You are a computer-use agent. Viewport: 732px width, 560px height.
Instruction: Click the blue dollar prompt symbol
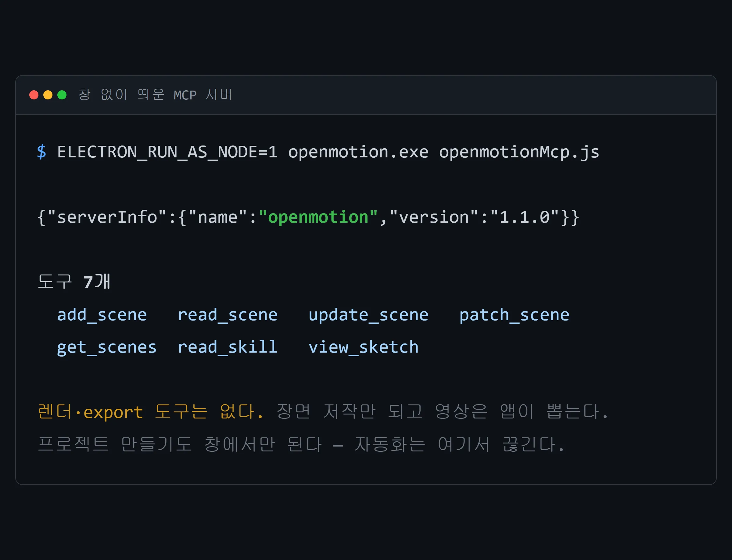[x=42, y=152]
